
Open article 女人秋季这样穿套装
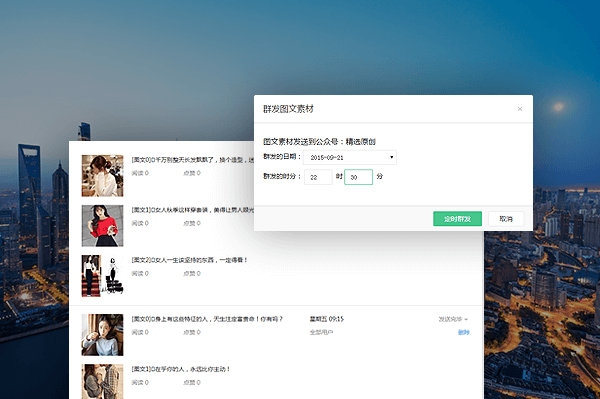tap(192, 210)
